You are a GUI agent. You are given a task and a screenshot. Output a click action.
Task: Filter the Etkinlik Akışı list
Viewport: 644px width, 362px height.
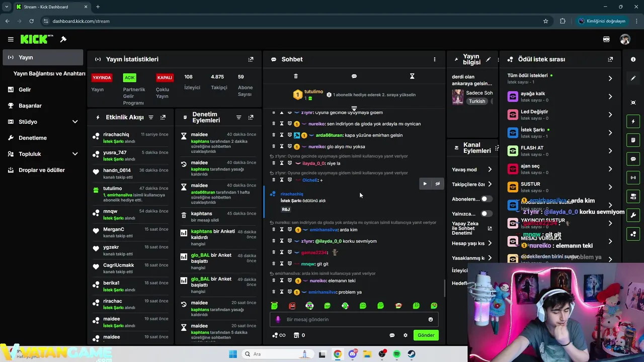151,117
